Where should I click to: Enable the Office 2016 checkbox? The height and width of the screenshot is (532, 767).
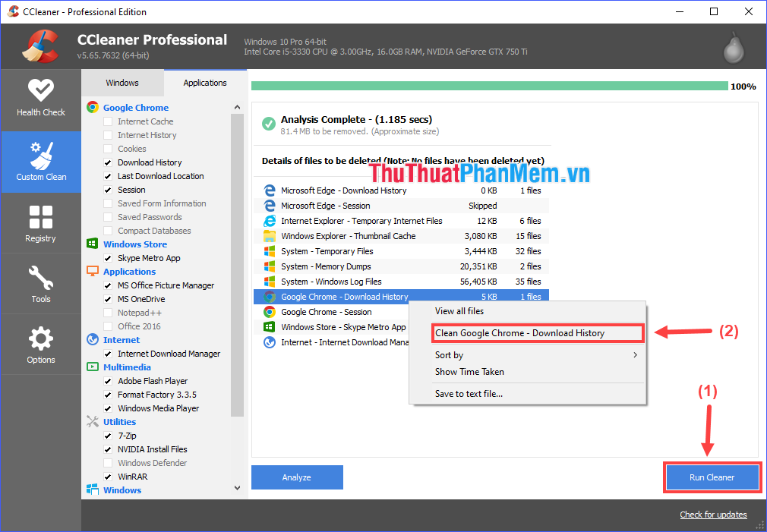108,326
